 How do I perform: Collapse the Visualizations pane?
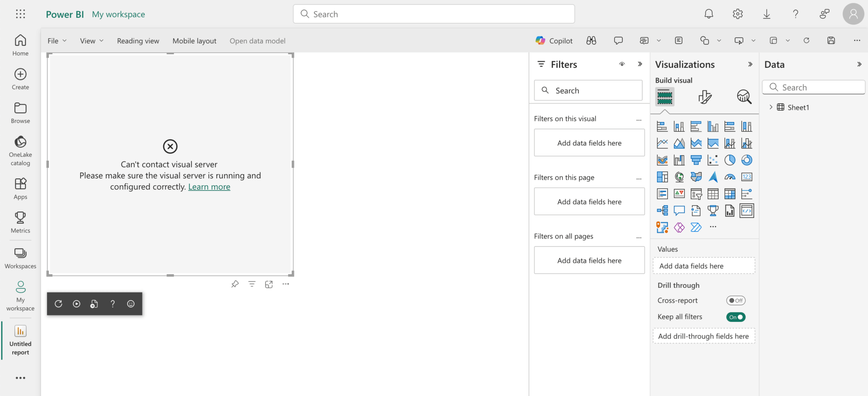750,64
